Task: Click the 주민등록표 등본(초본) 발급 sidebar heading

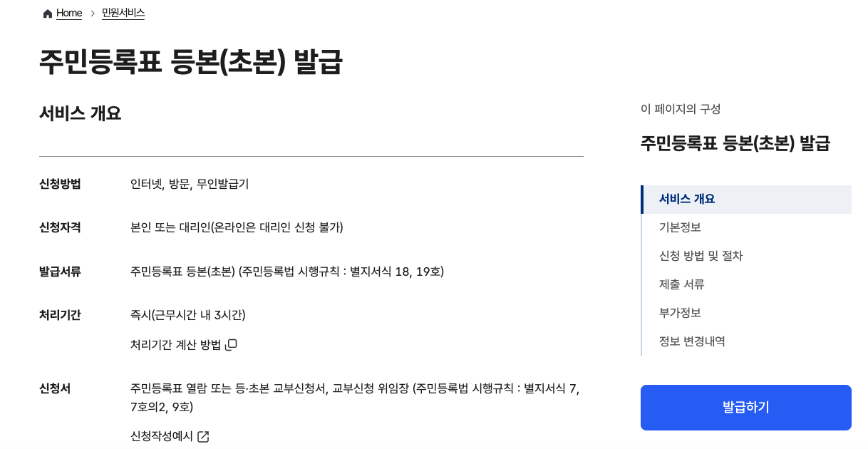Action: point(736,143)
